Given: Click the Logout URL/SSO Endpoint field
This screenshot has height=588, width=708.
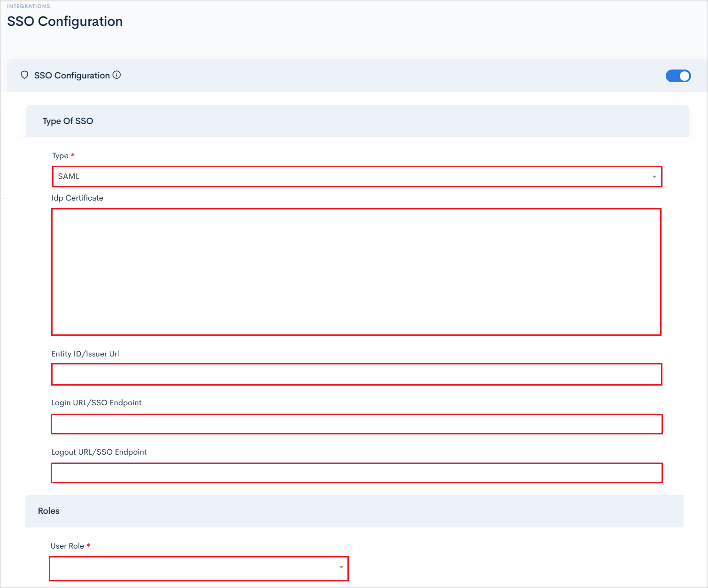Looking at the screenshot, I should (357, 473).
